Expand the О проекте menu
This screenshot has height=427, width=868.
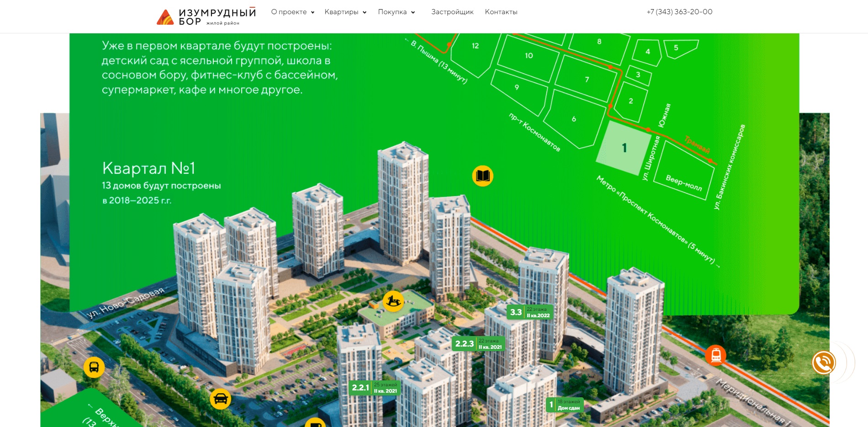pos(293,12)
